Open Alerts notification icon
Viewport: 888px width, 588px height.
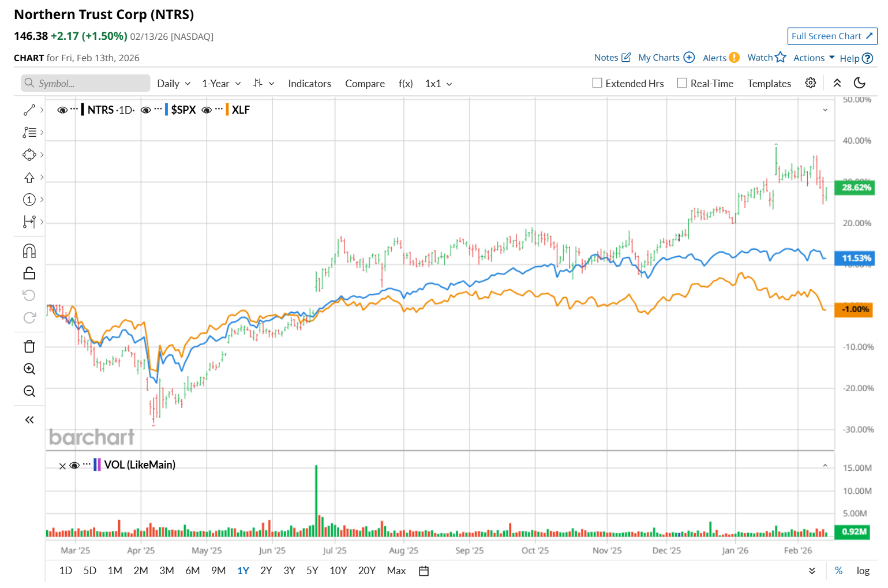click(734, 57)
